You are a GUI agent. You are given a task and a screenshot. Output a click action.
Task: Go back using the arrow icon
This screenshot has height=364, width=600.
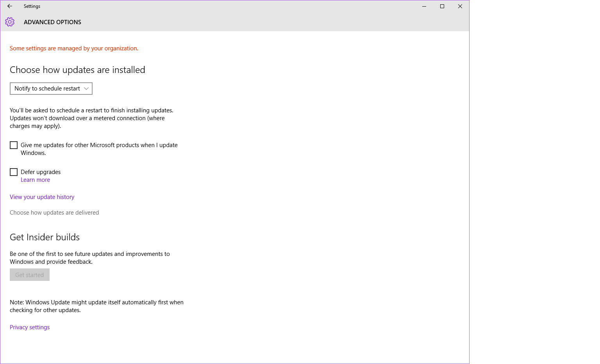point(10,6)
